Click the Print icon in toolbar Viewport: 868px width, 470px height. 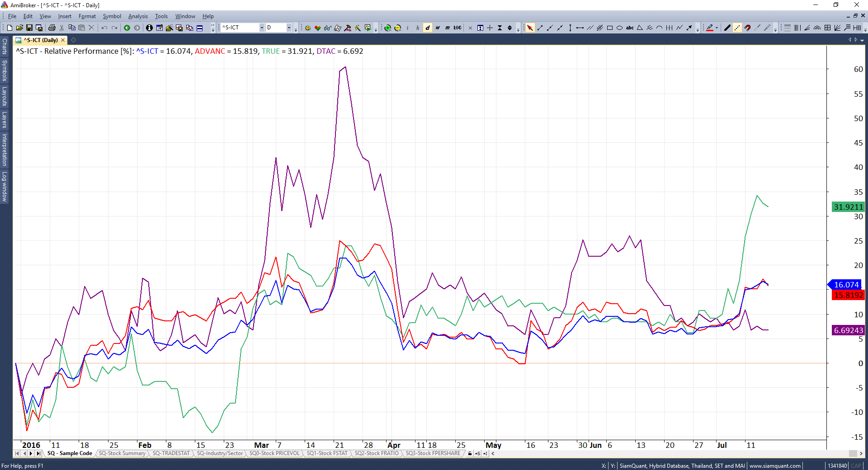point(52,28)
